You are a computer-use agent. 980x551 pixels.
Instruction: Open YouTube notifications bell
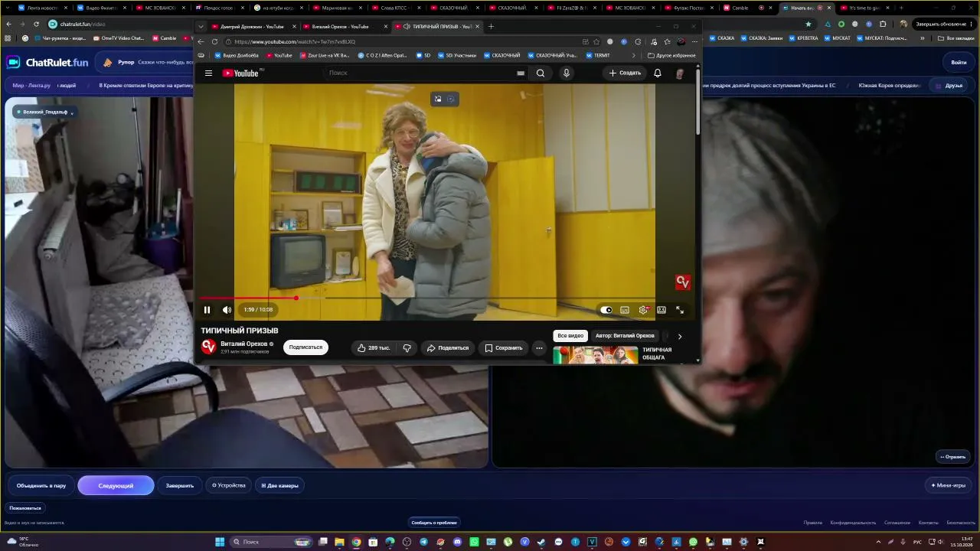(x=658, y=73)
